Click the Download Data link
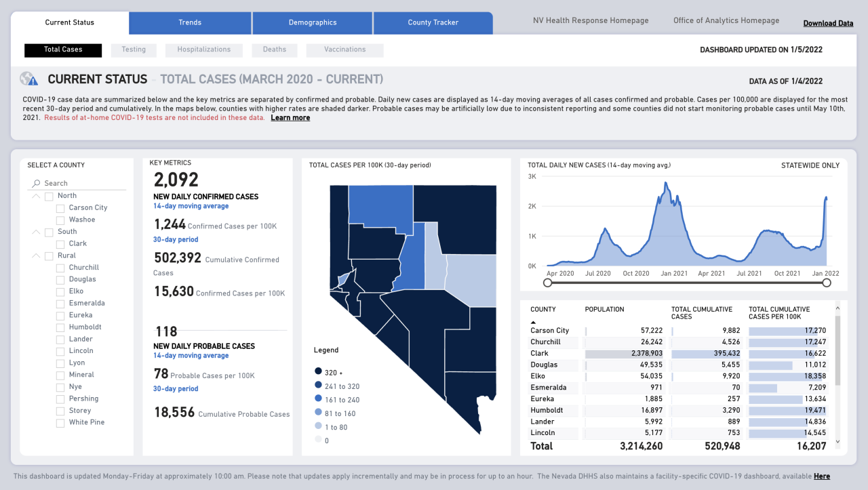The width and height of the screenshot is (868, 490). [x=828, y=23]
